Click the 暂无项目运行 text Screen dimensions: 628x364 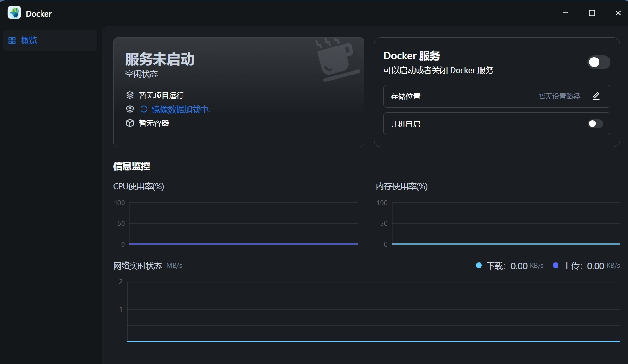(x=161, y=96)
